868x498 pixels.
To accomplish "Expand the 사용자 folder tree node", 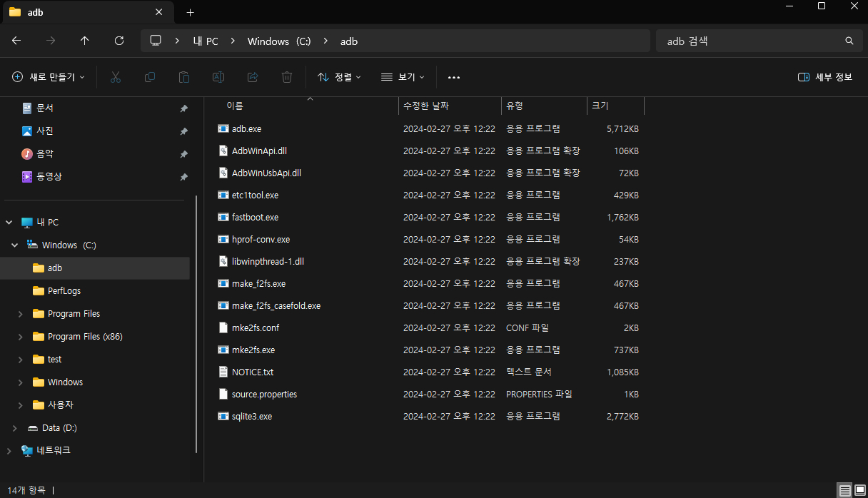I will 21,405.
